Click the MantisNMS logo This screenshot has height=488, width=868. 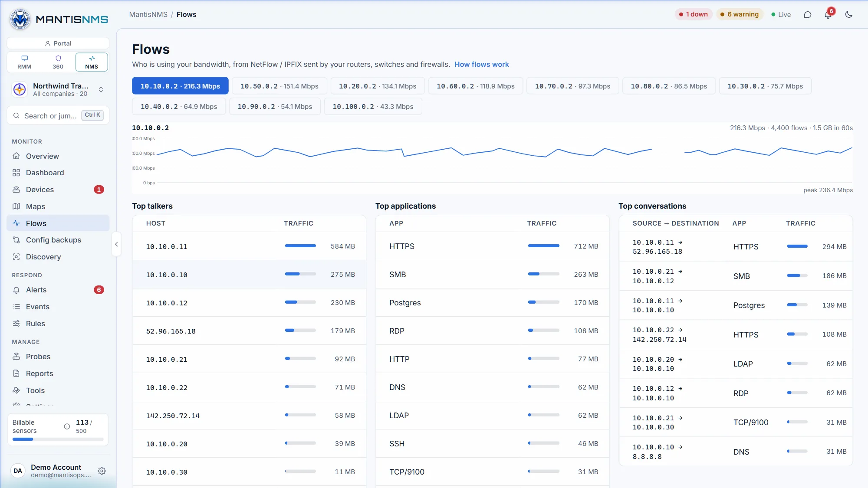click(59, 19)
